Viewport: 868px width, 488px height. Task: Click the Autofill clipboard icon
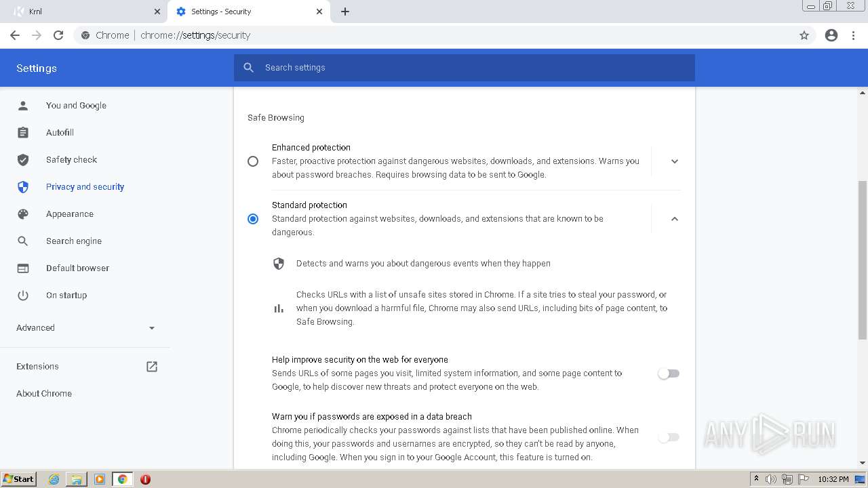[x=23, y=133]
